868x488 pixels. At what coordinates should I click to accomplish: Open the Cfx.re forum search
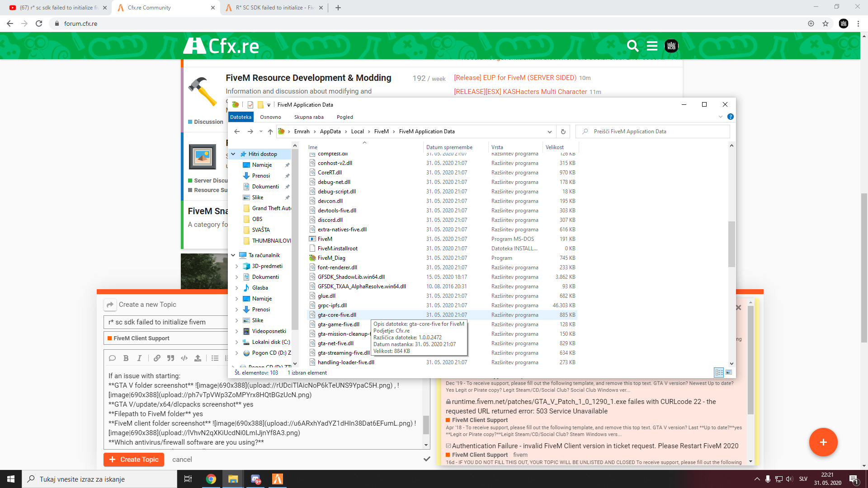(x=632, y=46)
